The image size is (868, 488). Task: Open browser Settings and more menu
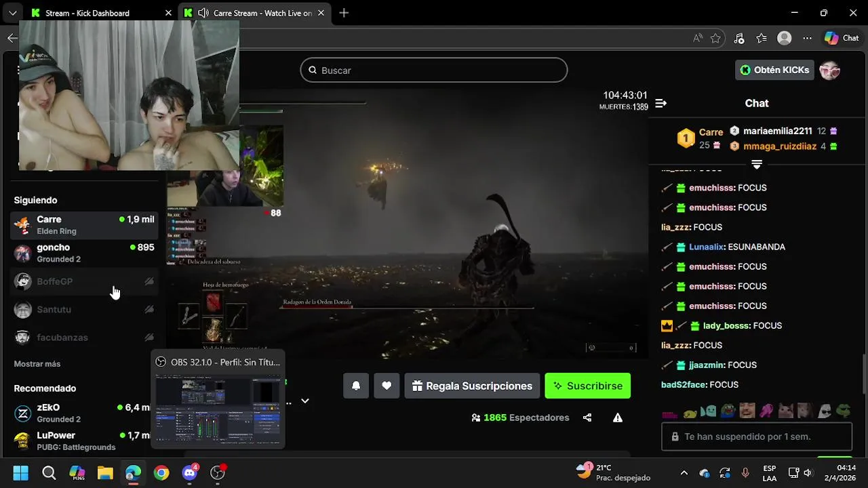(807, 38)
